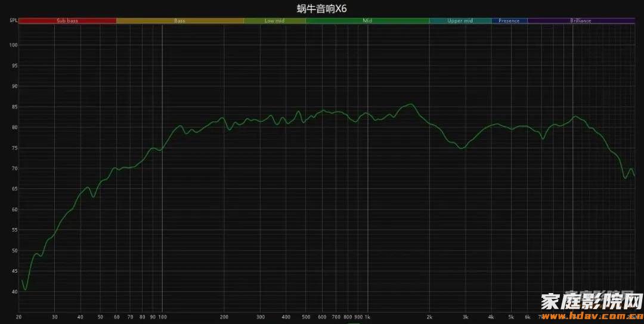This screenshot has width=644, height=324.
Task: Click the 100 dB level axis label
Action: click(x=13, y=45)
